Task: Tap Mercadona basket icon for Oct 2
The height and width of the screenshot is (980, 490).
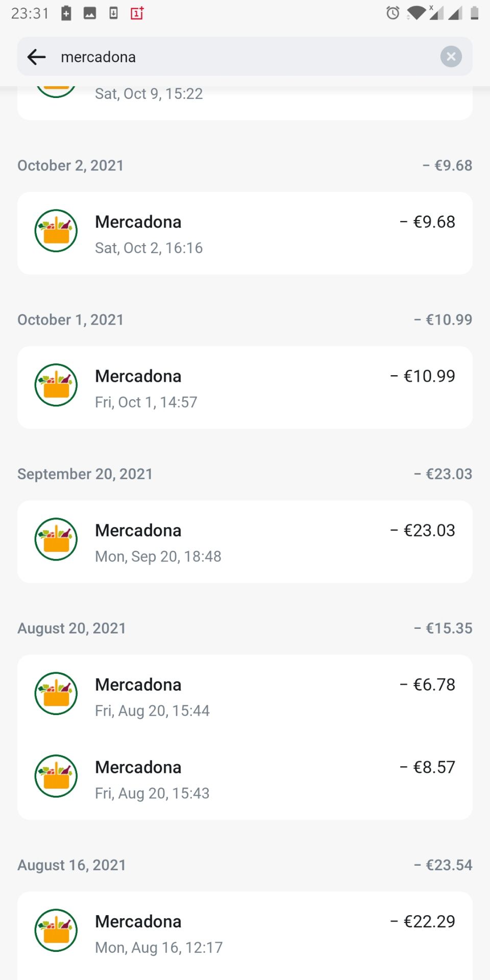Action: (x=56, y=231)
